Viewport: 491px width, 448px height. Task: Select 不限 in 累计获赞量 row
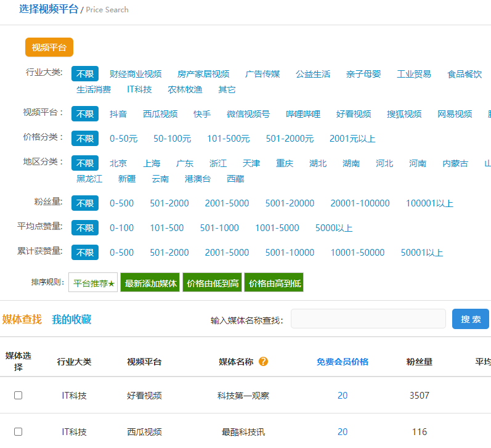[85, 253]
